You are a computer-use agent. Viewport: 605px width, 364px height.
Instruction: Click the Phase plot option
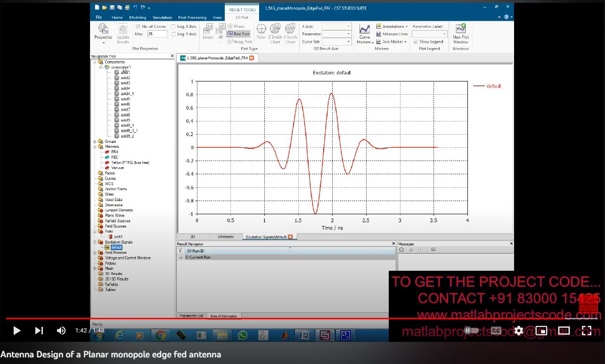(236, 26)
